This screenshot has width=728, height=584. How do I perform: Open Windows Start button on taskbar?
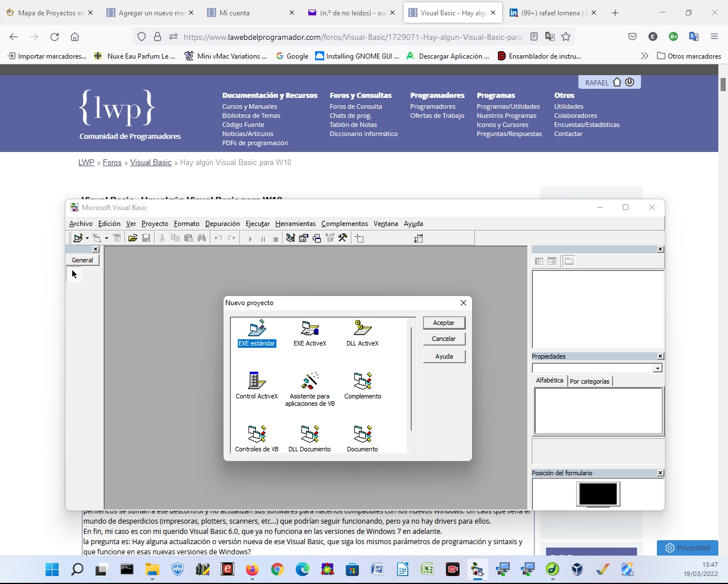pos(52,569)
